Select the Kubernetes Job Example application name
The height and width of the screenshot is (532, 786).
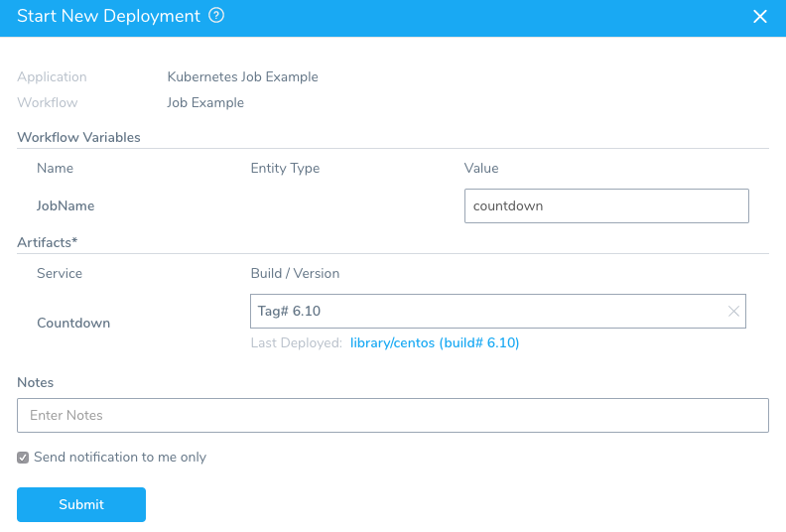pos(242,76)
